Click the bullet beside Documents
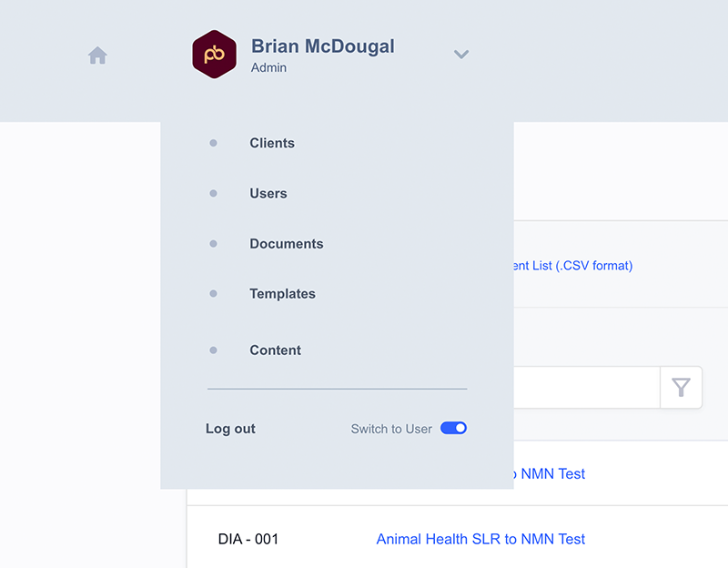 point(213,244)
